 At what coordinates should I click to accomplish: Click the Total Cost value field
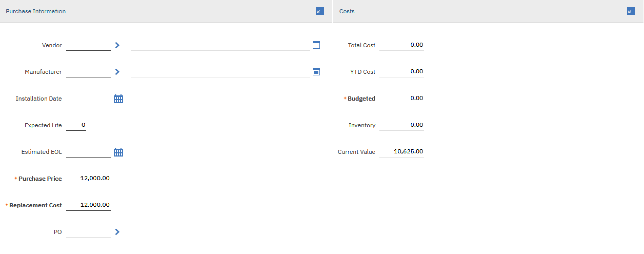point(401,45)
